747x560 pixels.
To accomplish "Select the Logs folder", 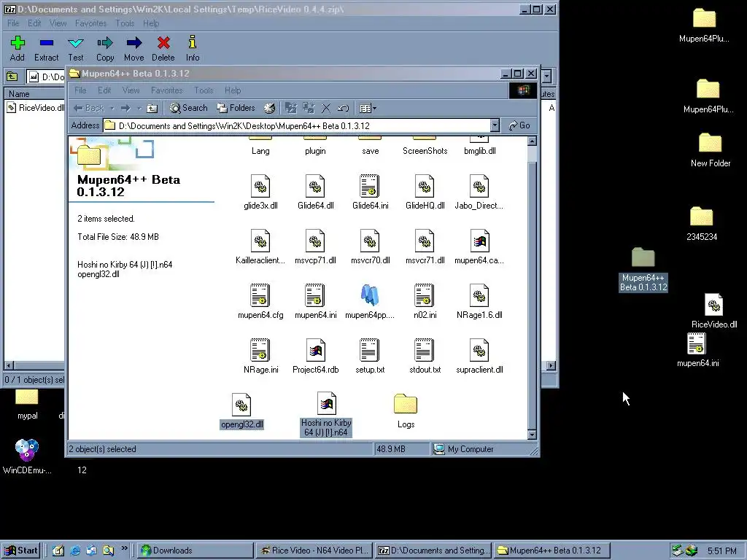I will [x=406, y=411].
